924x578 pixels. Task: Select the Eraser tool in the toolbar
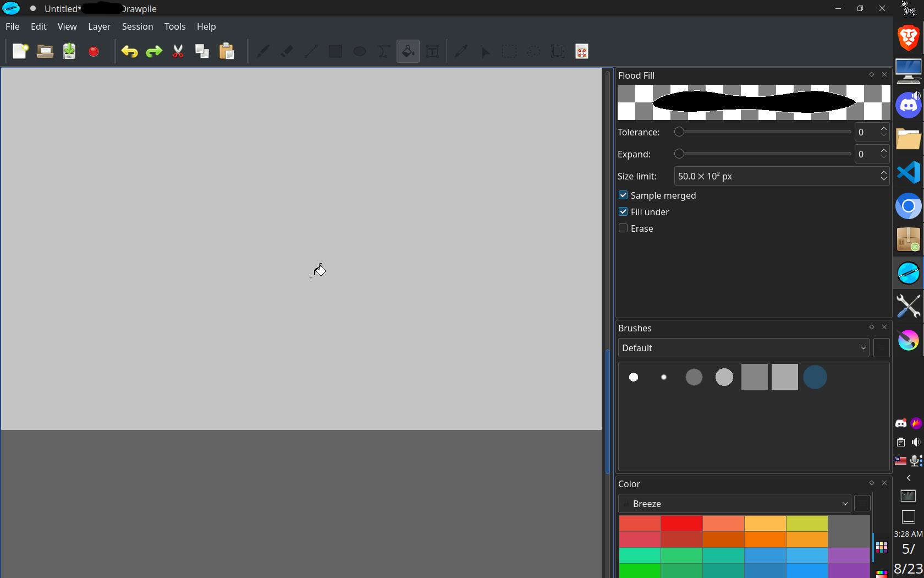pyautogui.click(x=287, y=51)
